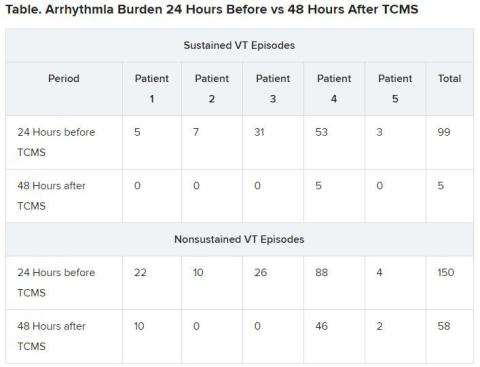Select the Patient 5 column header
Image resolution: width=480 pixels, height=367 pixels.
coord(395,88)
